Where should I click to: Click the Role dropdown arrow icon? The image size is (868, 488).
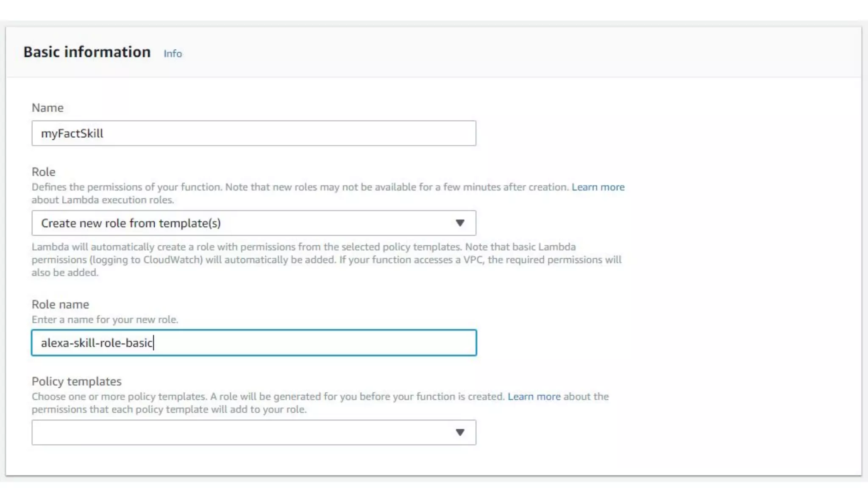(460, 223)
